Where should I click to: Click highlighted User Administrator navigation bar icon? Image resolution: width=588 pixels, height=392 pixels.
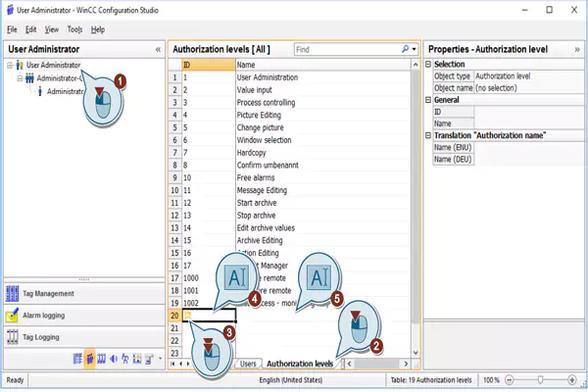point(89,359)
